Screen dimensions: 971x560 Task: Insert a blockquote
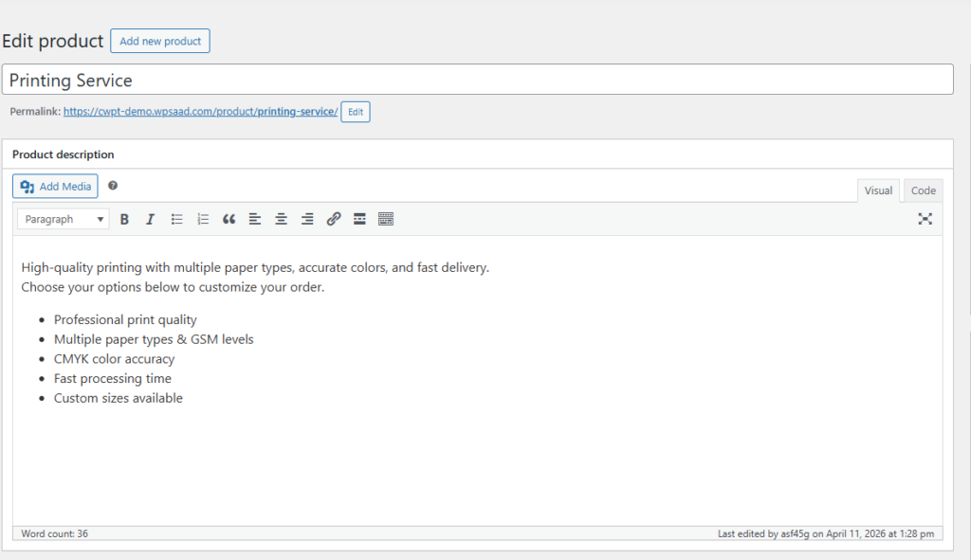(229, 219)
